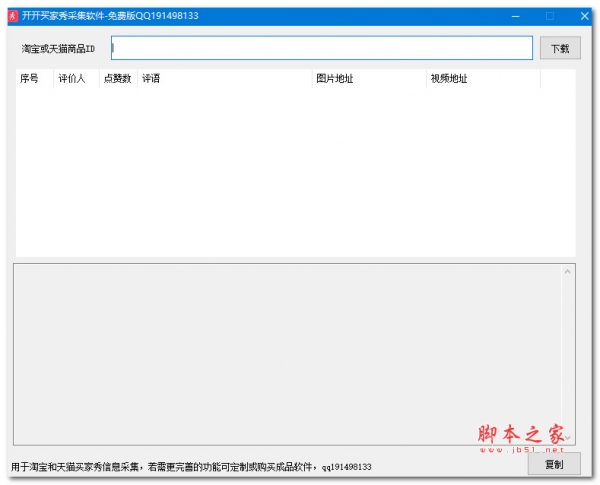Click the empty results list area
The width and height of the screenshot is (600, 485).
(x=295, y=170)
